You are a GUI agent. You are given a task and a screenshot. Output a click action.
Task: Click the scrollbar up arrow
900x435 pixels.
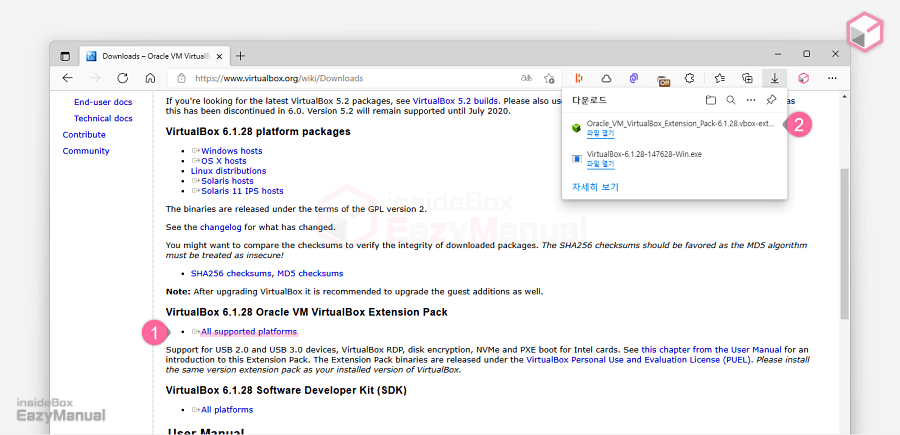click(844, 95)
